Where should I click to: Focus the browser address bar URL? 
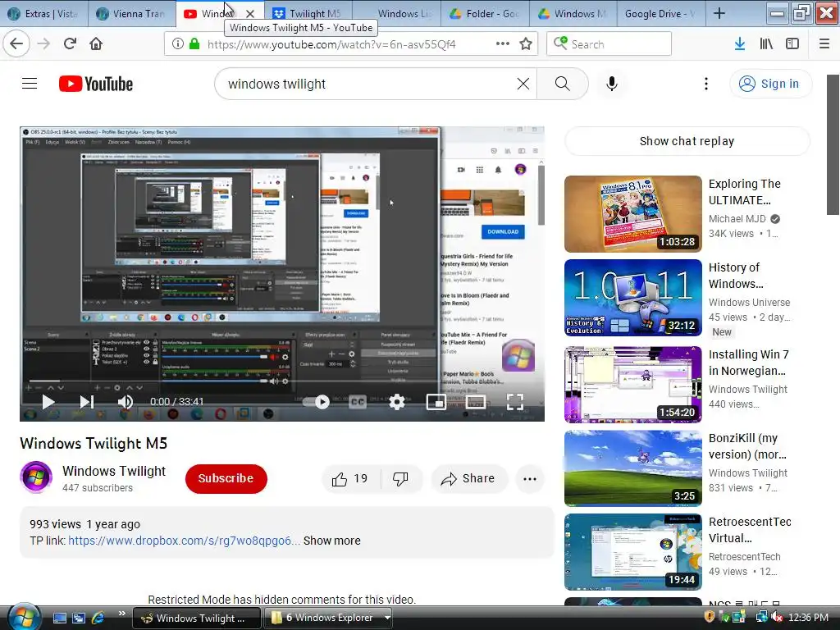pyautogui.click(x=331, y=44)
